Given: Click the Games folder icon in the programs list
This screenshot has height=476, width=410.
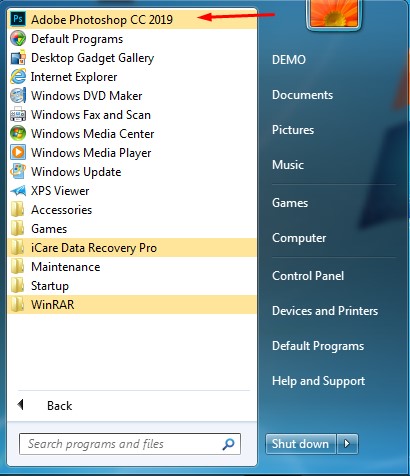Looking at the screenshot, I should point(17,229).
